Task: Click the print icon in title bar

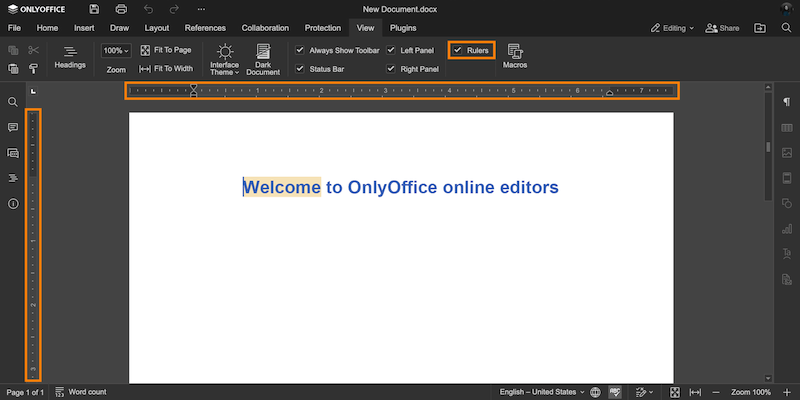Action: coord(121,9)
